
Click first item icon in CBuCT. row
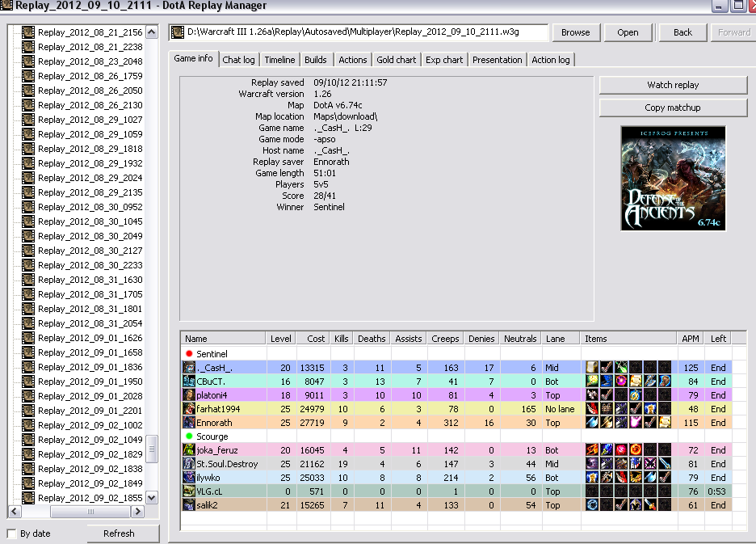pyautogui.click(x=591, y=382)
